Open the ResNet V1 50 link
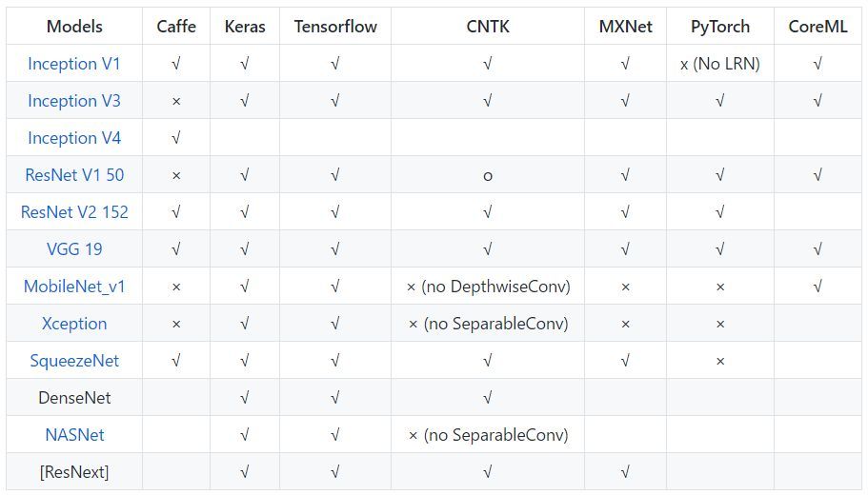 tap(74, 175)
